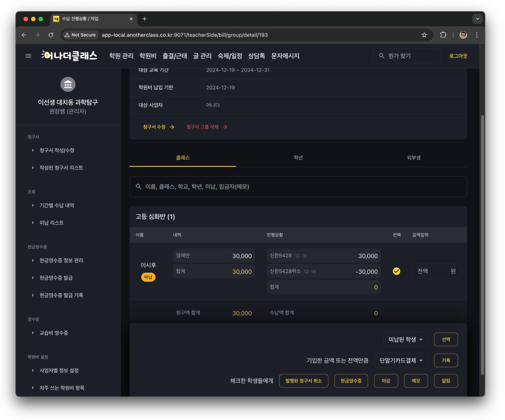Open the Chrome three-dot menu
This screenshot has width=505, height=420.
coord(477,35)
